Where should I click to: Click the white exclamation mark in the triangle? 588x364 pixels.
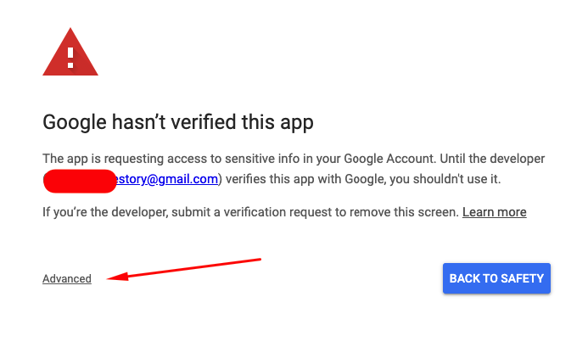pos(70,58)
